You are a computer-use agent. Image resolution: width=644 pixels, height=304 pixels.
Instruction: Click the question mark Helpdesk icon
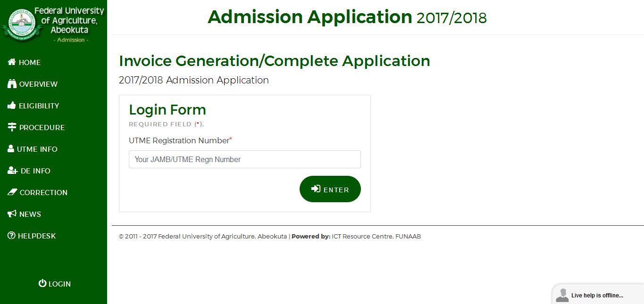(x=11, y=236)
